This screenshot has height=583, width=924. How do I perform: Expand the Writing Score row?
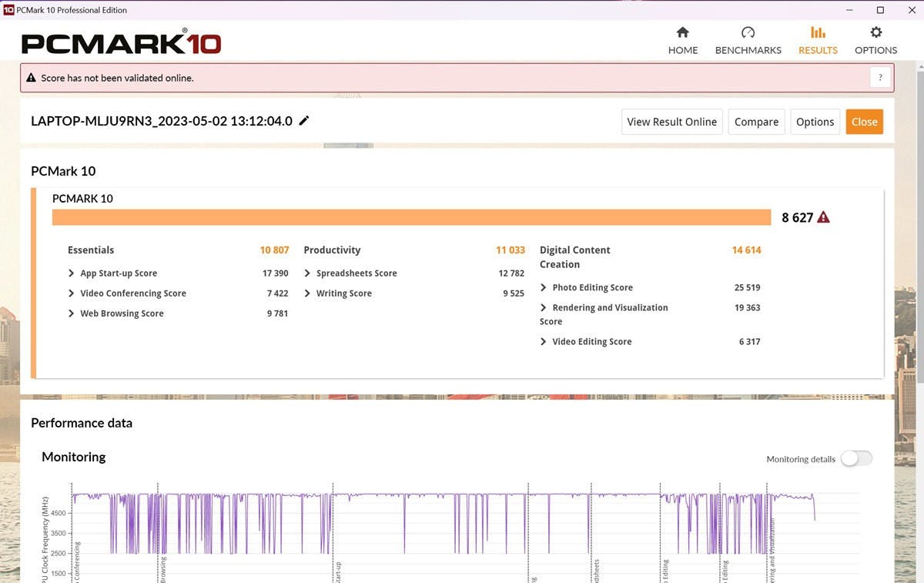307,293
